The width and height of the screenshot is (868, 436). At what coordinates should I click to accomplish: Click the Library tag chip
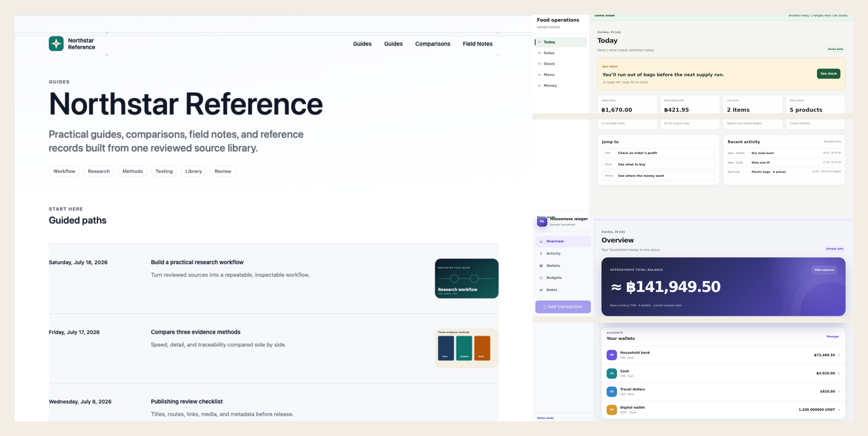pyautogui.click(x=194, y=171)
